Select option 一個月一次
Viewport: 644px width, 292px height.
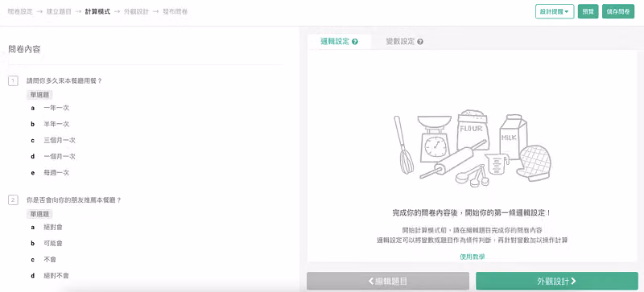(60, 157)
